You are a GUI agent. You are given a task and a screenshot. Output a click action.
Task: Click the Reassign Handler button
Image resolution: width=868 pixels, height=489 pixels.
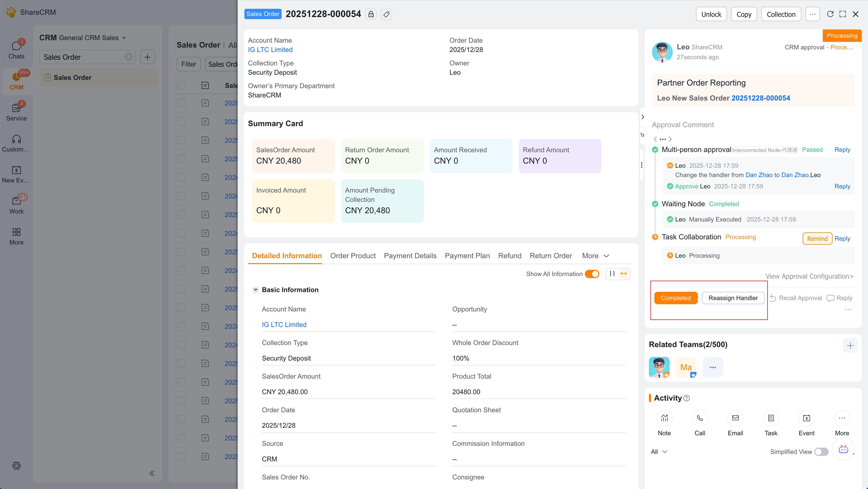click(733, 298)
